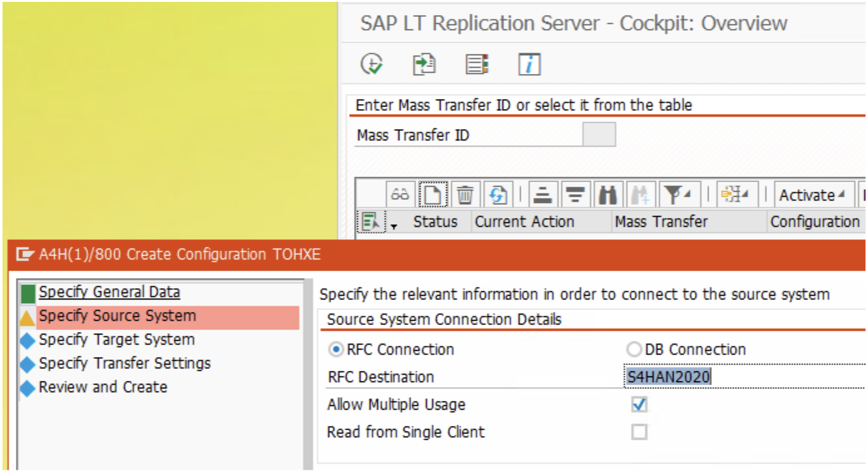Check the Read from Single Client checkbox
The width and height of the screenshot is (868, 471).
click(639, 432)
